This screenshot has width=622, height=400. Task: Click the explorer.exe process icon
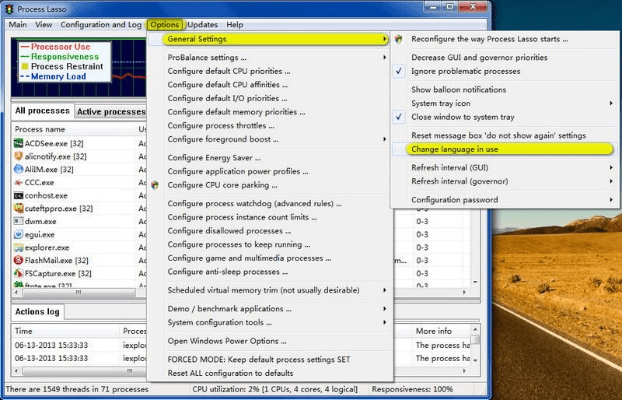click(19, 247)
